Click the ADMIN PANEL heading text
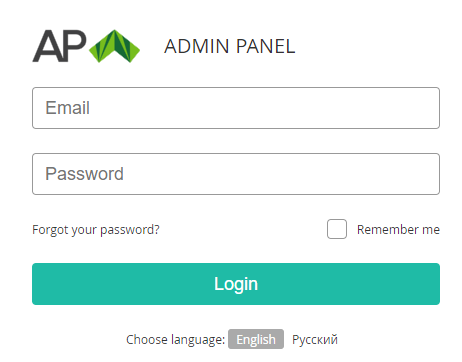The width and height of the screenshot is (462, 362). pyautogui.click(x=230, y=46)
